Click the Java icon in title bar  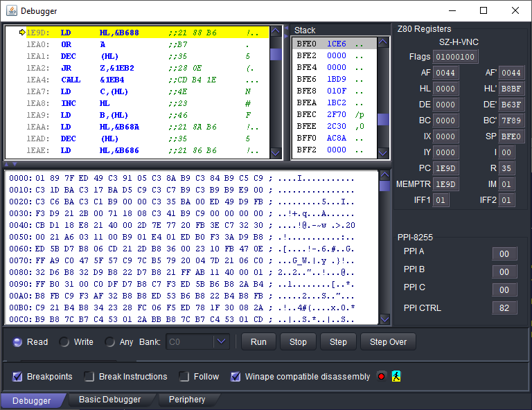pos(10,11)
